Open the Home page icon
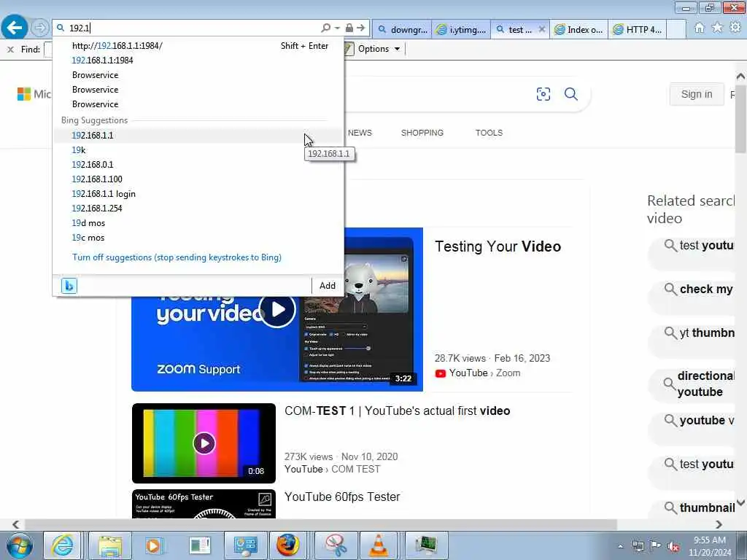Screen dimensions: 747x560 tap(699, 28)
